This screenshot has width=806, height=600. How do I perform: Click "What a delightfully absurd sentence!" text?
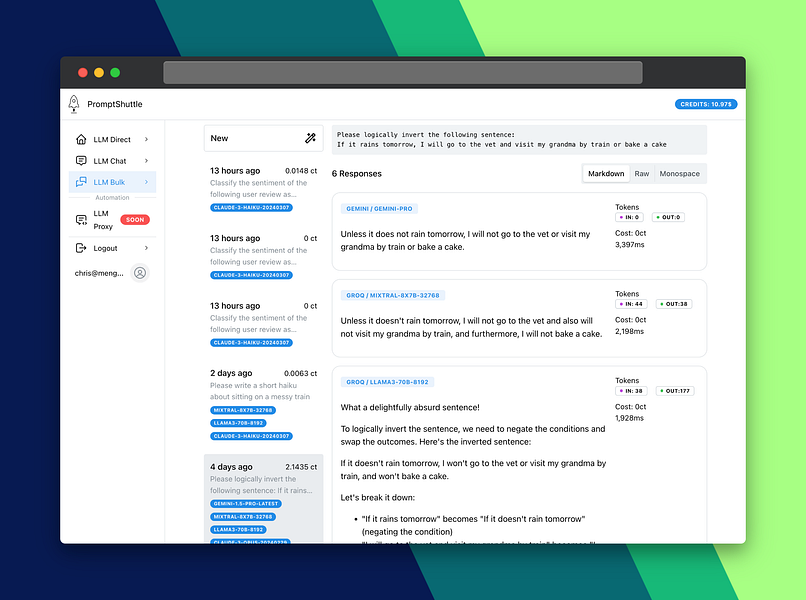[410, 407]
